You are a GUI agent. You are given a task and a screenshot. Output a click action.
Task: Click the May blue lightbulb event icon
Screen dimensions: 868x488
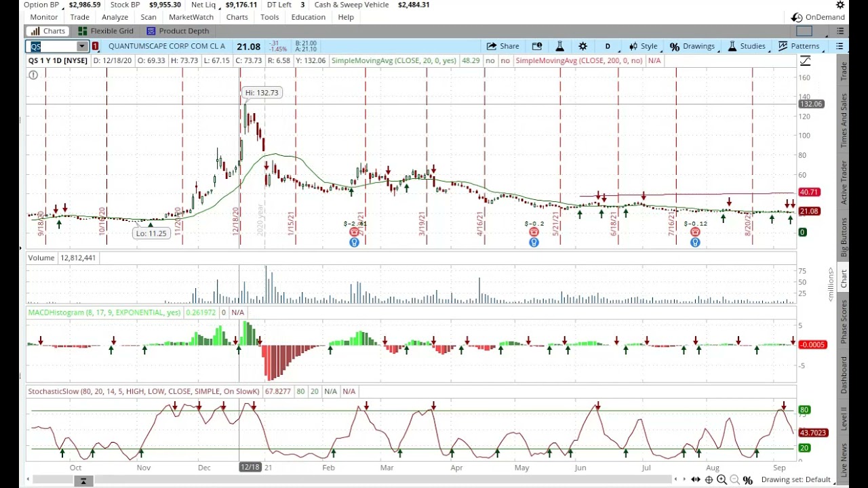pos(534,242)
